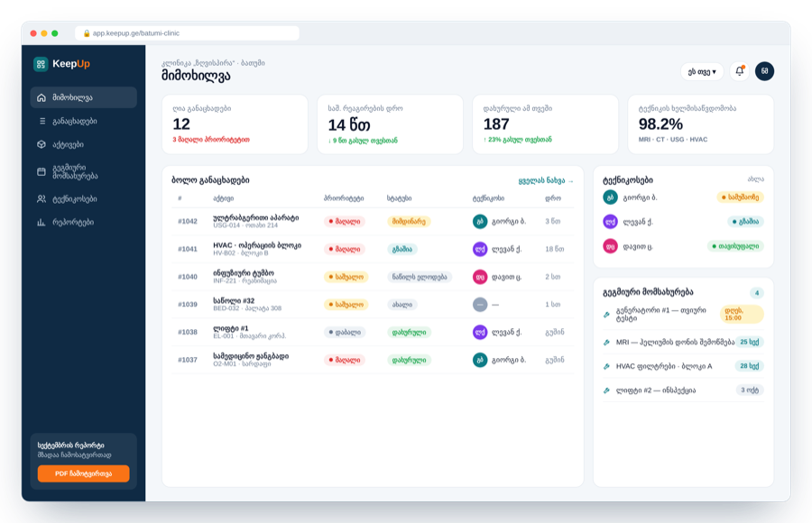Viewport: 812px width, 523px height.
Task: Click ლევან ქ. avatar in ტექნიკოსები panel
Action: click(x=611, y=222)
